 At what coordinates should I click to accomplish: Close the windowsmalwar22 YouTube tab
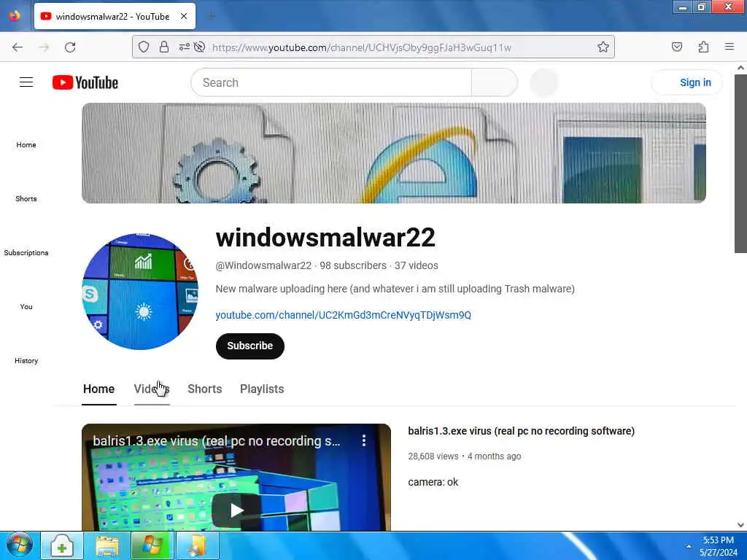(x=184, y=16)
